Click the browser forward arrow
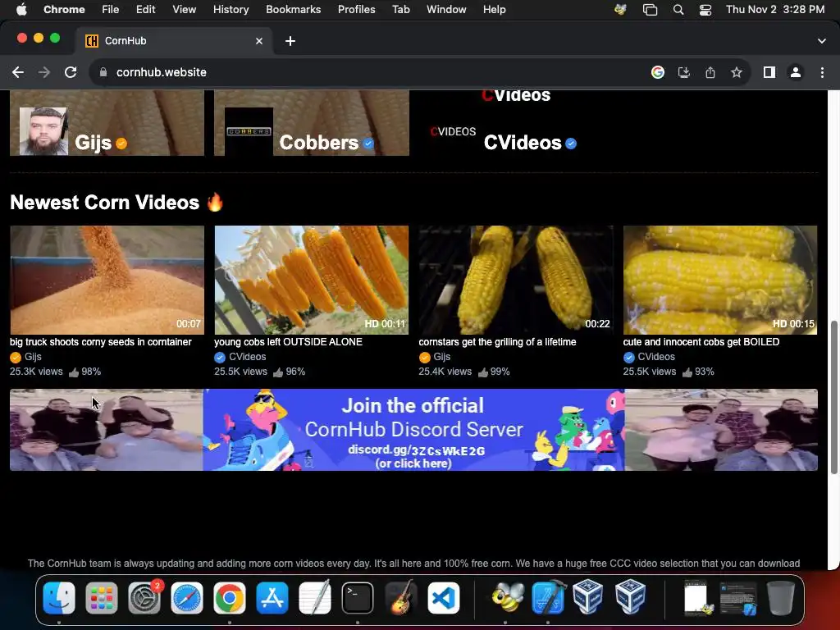The image size is (840, 630). (44, 72)
